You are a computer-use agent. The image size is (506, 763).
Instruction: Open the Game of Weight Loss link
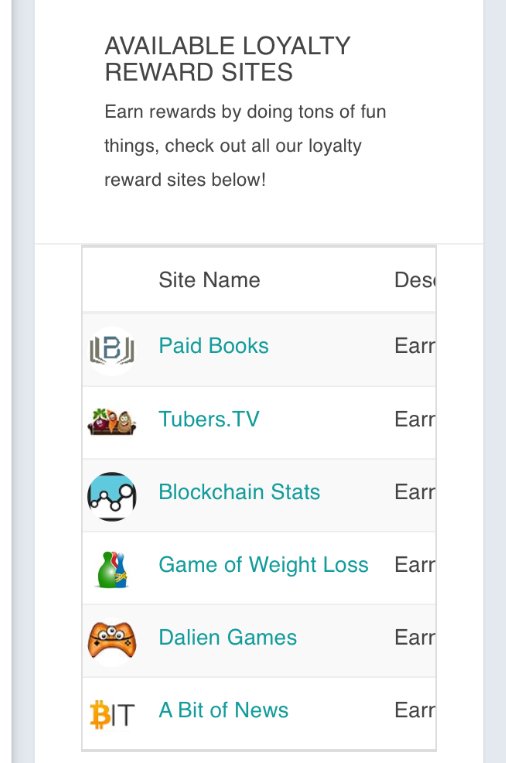coord(264,565)
